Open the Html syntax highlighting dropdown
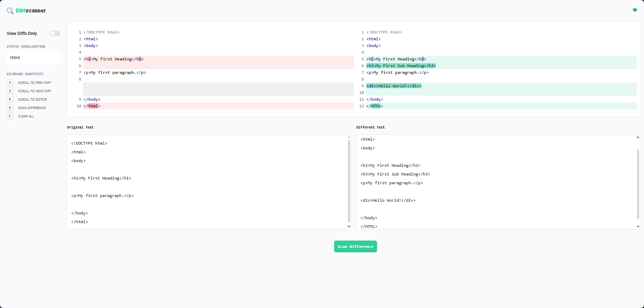This screenshot has height=308, width=644. coord(34,57)
